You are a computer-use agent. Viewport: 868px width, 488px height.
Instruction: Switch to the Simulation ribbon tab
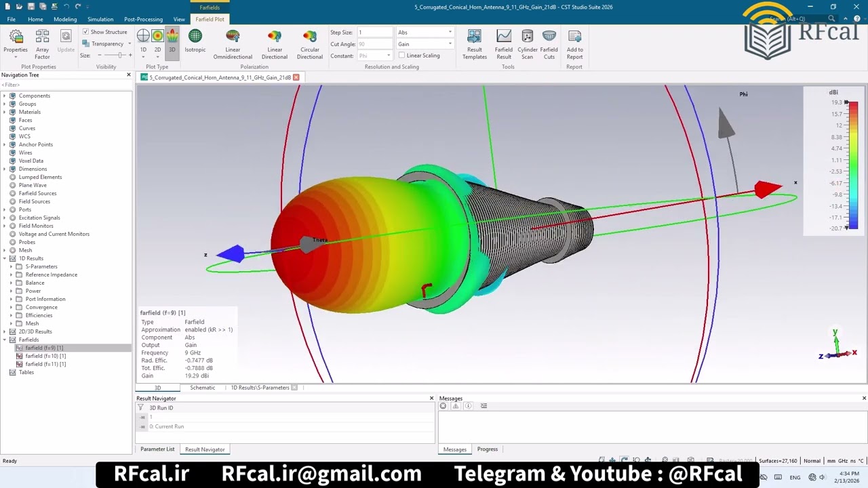click(x=100, y=19)
